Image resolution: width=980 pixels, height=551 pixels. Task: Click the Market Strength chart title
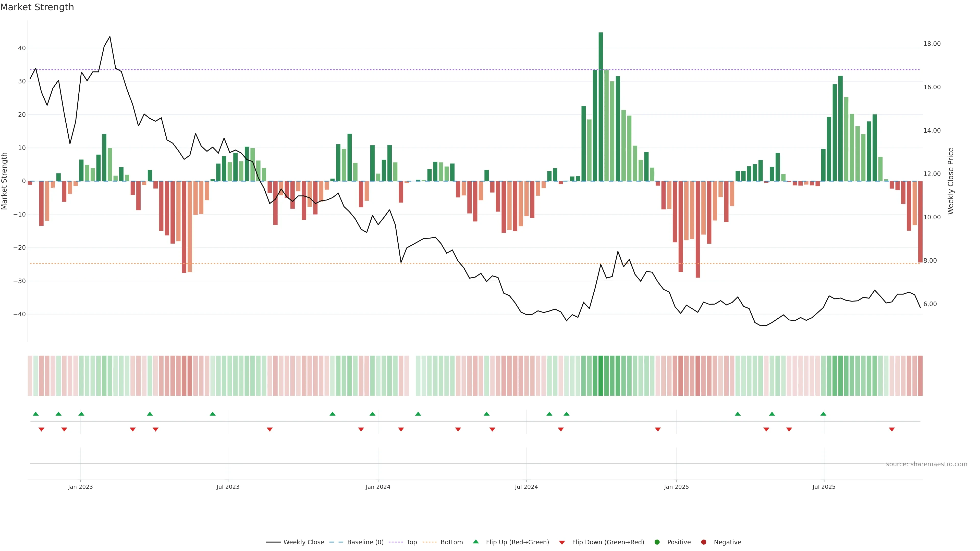37,7
